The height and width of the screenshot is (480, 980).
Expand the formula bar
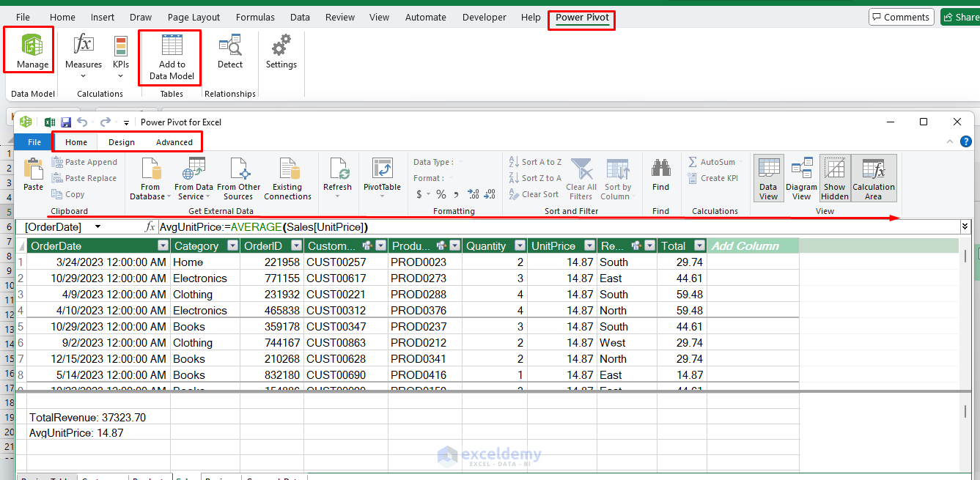click(965, 227)
